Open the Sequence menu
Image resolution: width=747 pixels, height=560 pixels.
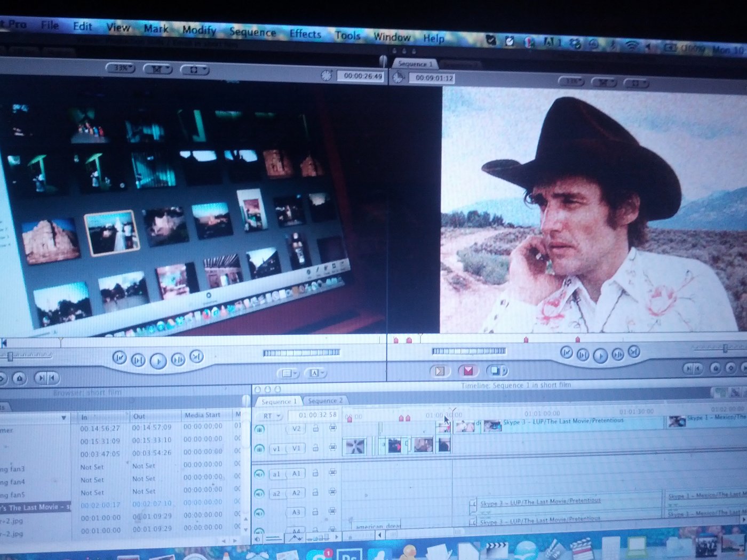(x=252, y=32)
